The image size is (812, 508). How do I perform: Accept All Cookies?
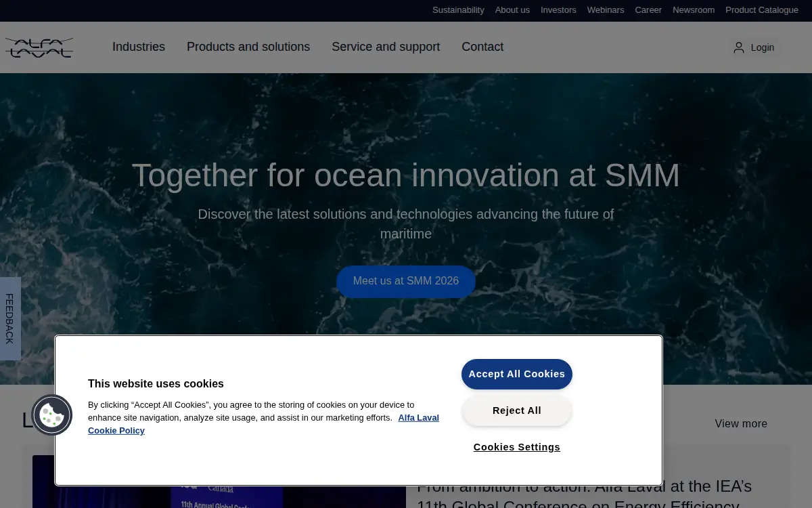click(x=517, y=374)
